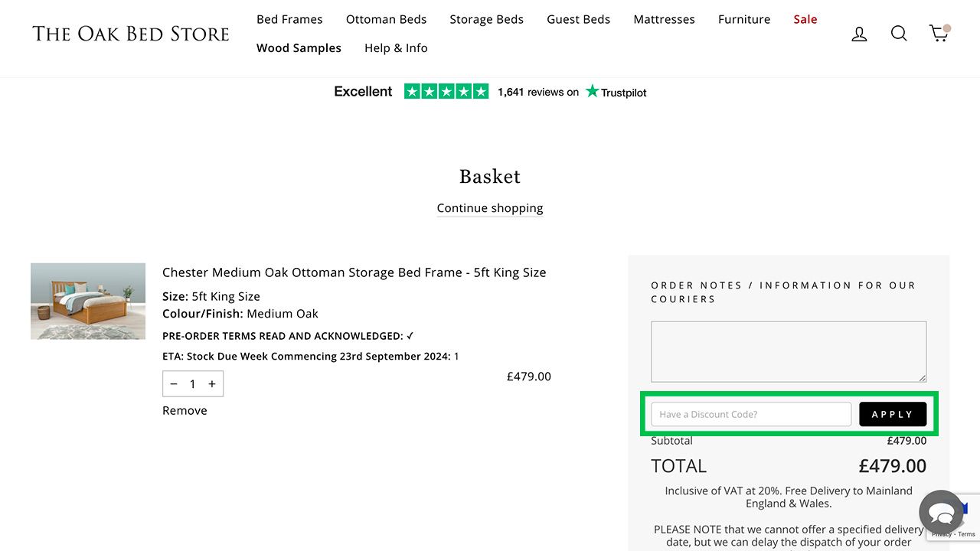980x551 pixels.
Task: Click the order notes text area
Action: tap(788, 351)
